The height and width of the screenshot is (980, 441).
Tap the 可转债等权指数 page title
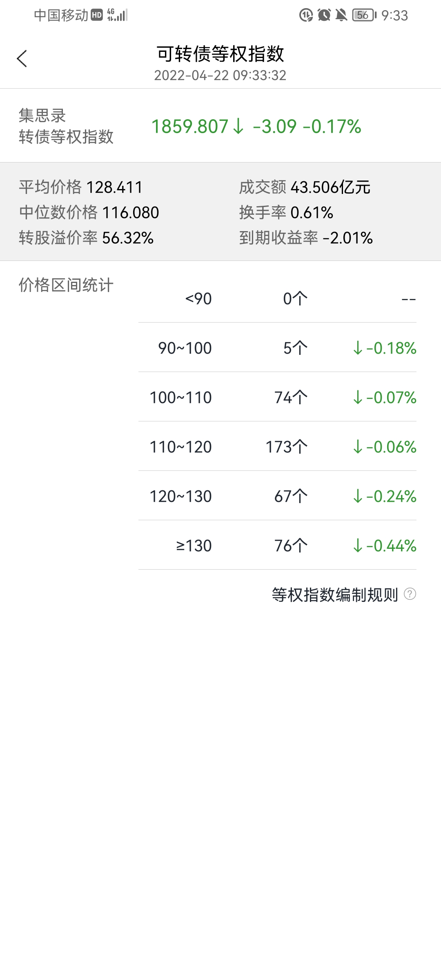point(220,54)
